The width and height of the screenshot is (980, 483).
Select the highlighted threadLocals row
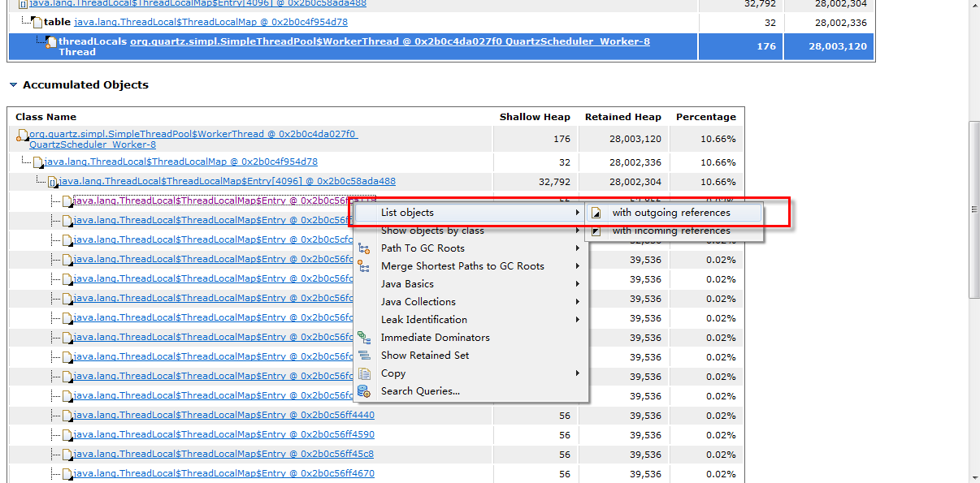[353, 46]
